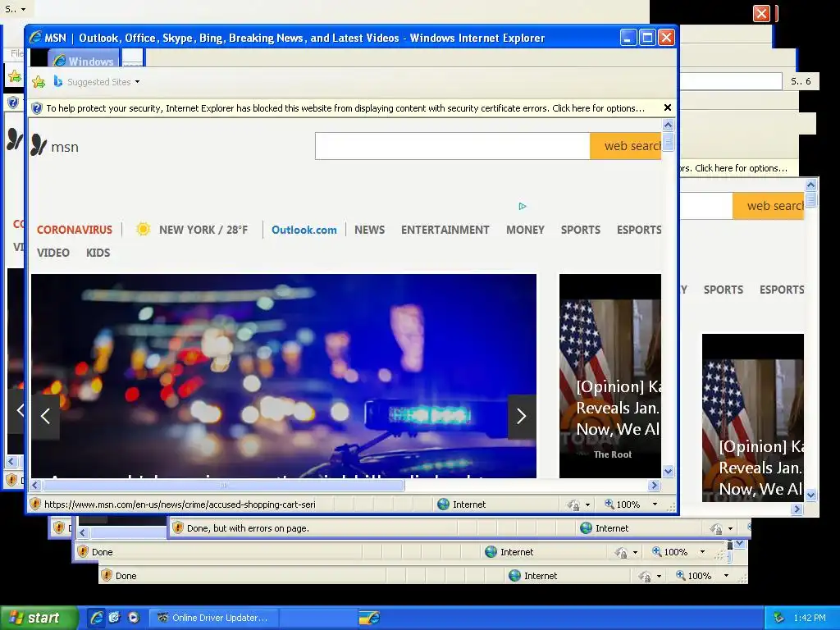840x630 pixels.
Task: Click zoom magnifier icon showing 100% in front window
Action: [x=609, y=504]
